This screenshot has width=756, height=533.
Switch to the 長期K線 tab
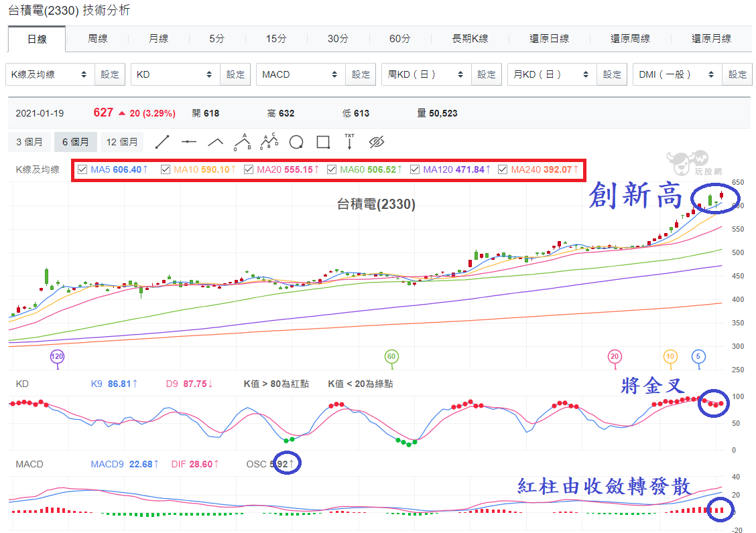coord(470,39)
